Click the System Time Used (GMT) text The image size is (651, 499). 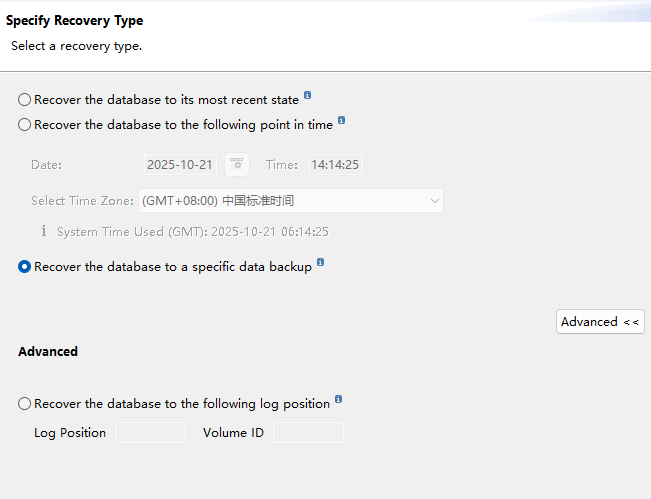(x=193, y=231)
